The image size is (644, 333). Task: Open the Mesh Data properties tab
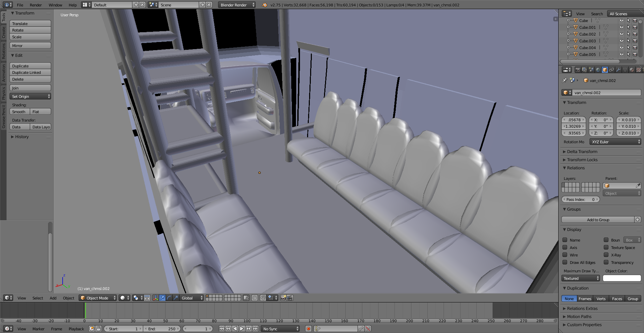625,70
